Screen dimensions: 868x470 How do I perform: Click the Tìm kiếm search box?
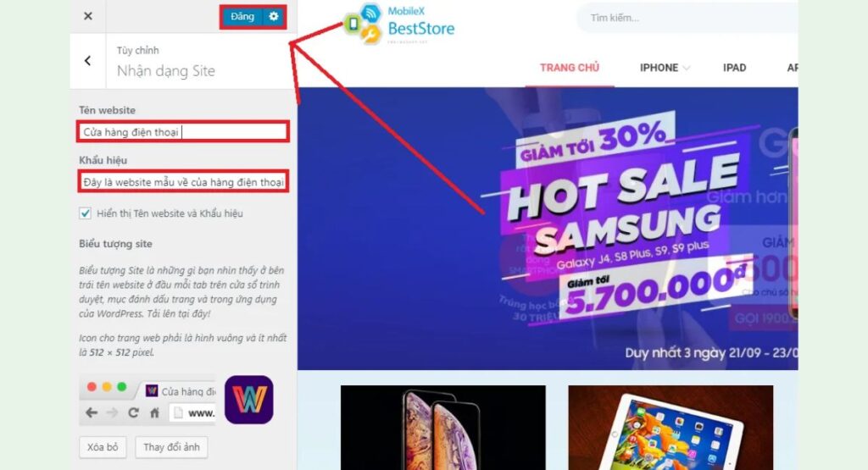click(x=687, y=18)
